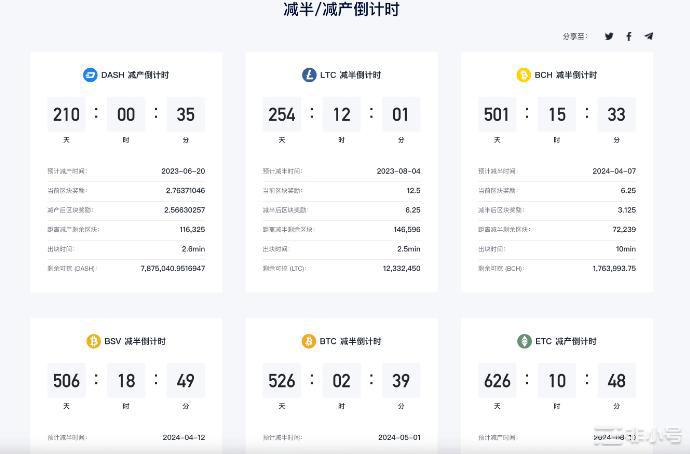
Task: Click BCH hours counter 15
Action: click(557, 114)
